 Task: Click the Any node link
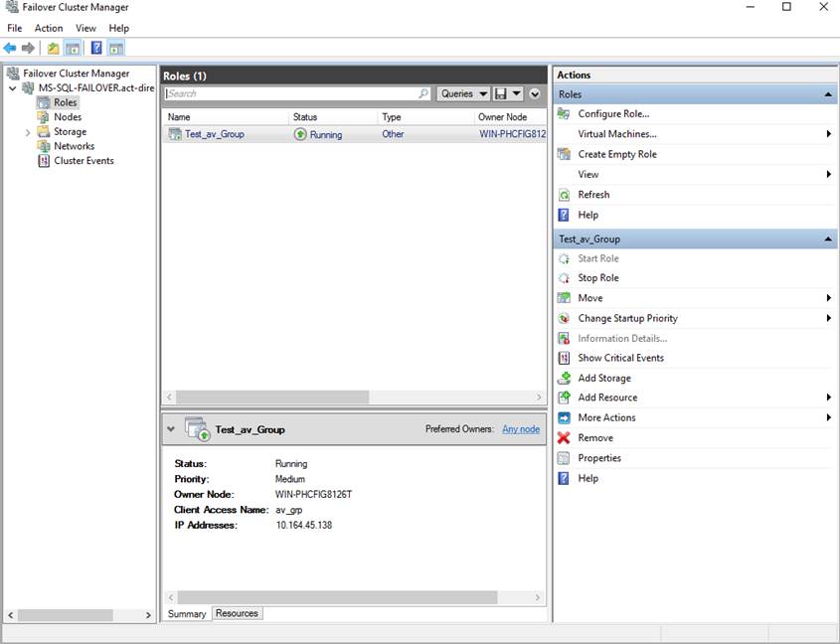pos(521,429)
